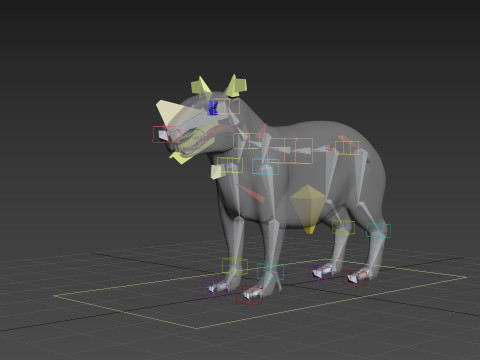Screen dimensions: 480x360
Task: Select the large yellow diamond control under belly
Action: [308, 209]
